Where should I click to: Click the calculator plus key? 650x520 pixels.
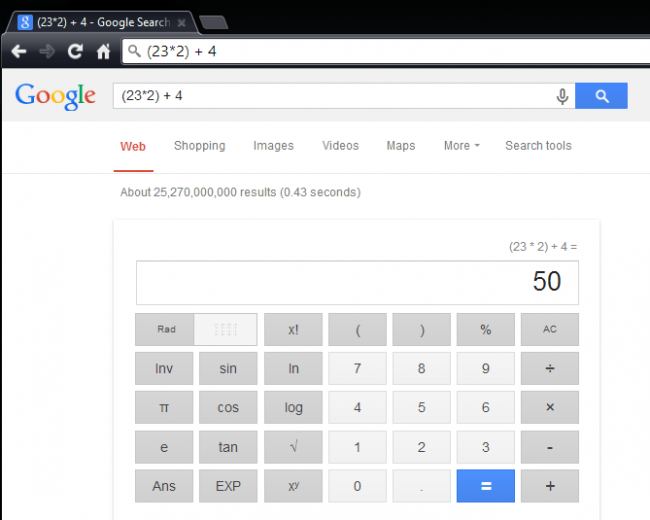point(550,486)
